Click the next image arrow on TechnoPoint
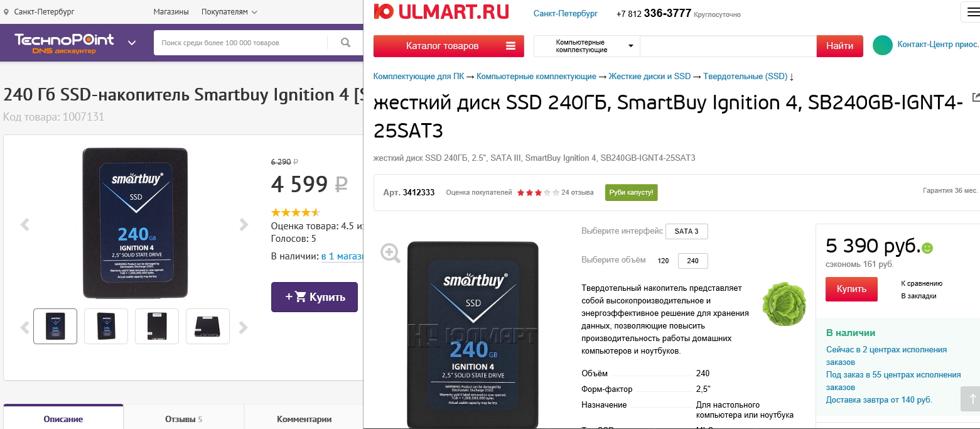Viewport: 980px width, 429px height. coord(244,224)
